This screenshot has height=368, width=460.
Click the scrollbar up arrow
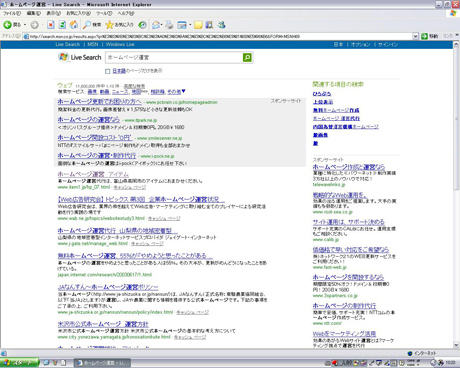point(456,44)
